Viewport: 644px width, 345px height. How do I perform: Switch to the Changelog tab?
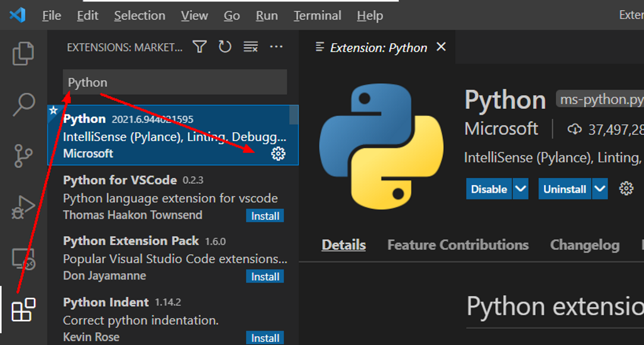tap(584, 245)
